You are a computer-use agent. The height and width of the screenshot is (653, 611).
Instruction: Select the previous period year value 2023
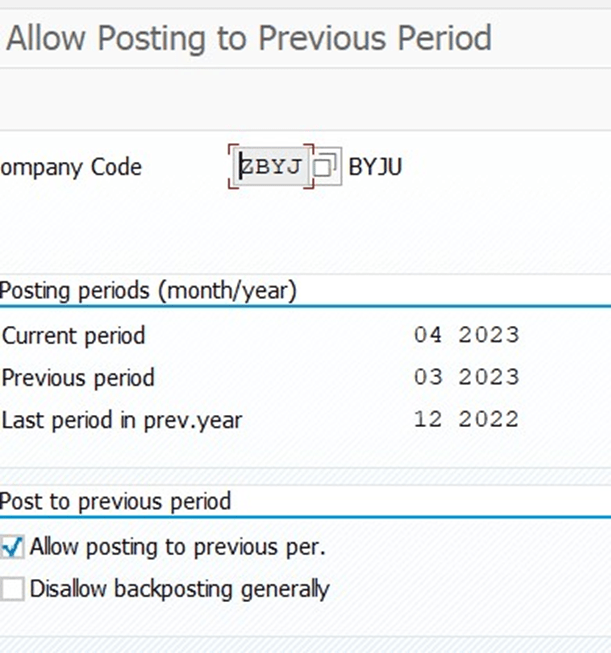click(x=489, y=378)
